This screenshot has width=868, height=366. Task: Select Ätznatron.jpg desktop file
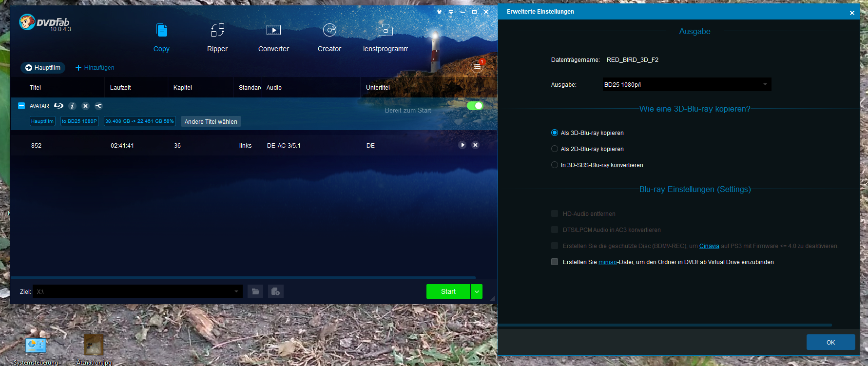click(94, 350)
